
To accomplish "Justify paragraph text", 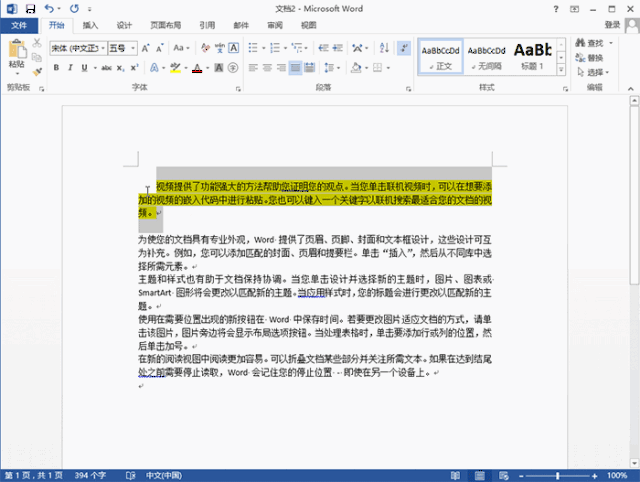I will click(x=295, y=68).
